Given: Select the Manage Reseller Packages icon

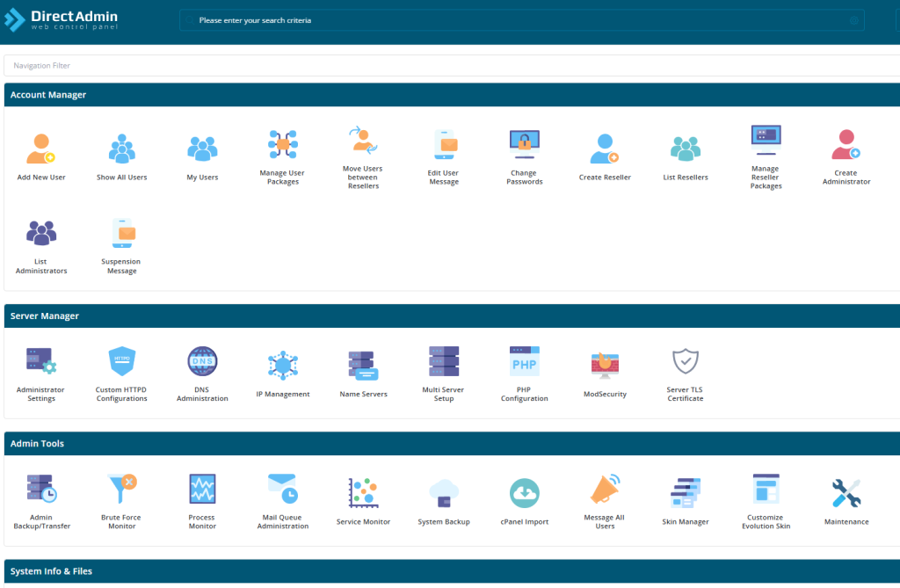Looking at the screenshot, I should click(x=766, y=140).
